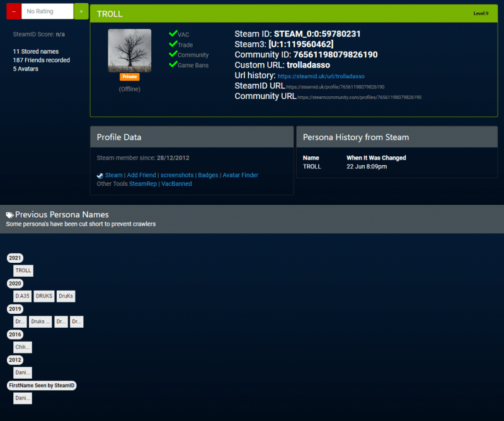Click the red minus rating button
The width and height of the screenshot is (504, 421).
click(14, 11)
